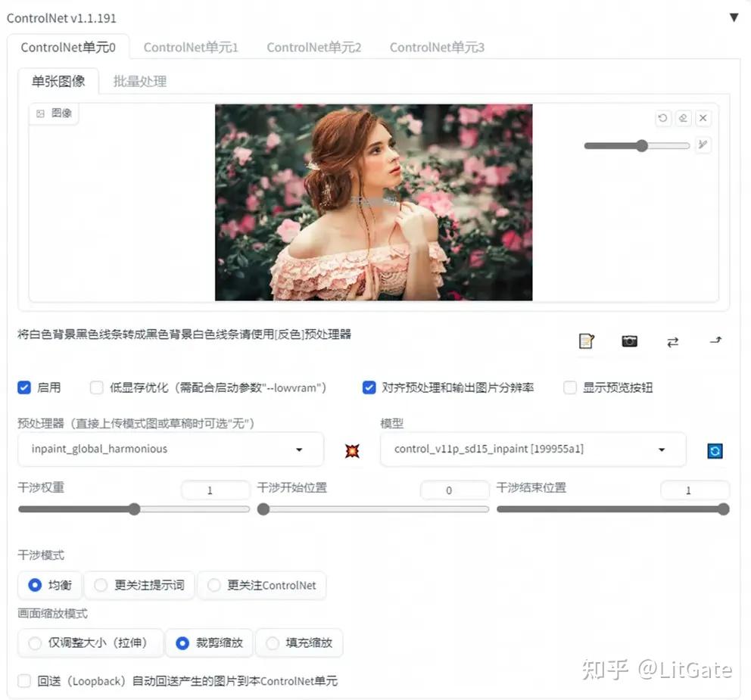Send image dimensions using the arrow icon
The image size is (751, 700).
tap(715, 341)
